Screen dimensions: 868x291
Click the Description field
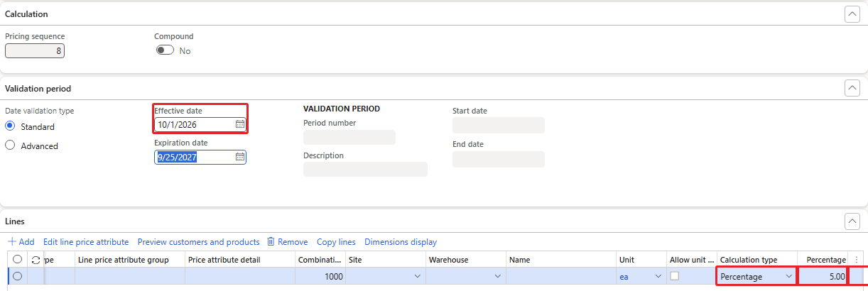click(365, 170)
